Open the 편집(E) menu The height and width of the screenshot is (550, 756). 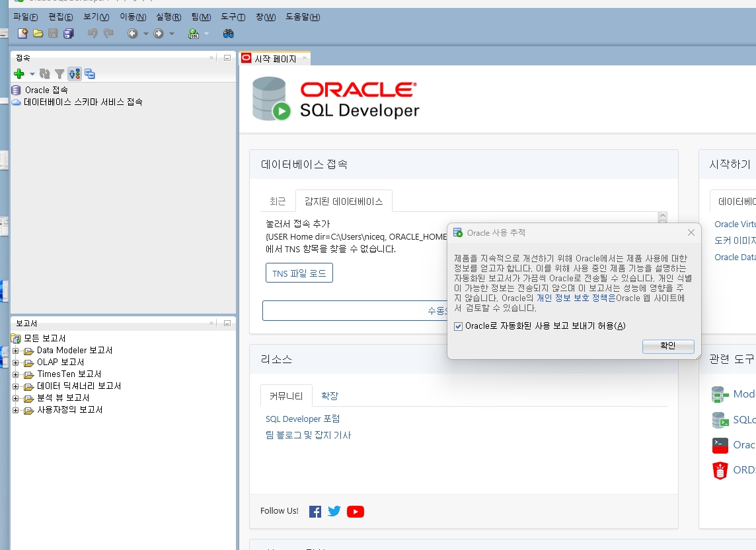click(x=61, y=17)
